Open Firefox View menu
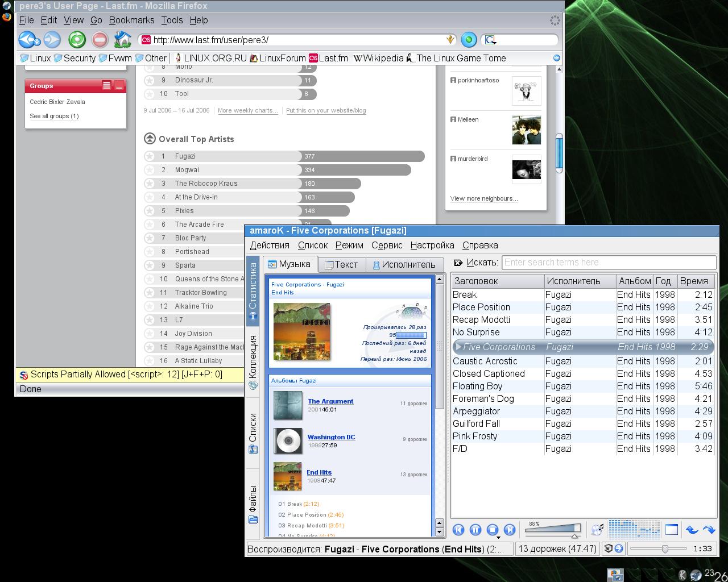Screen dimensions: 728x582 (x=73, y=20)
